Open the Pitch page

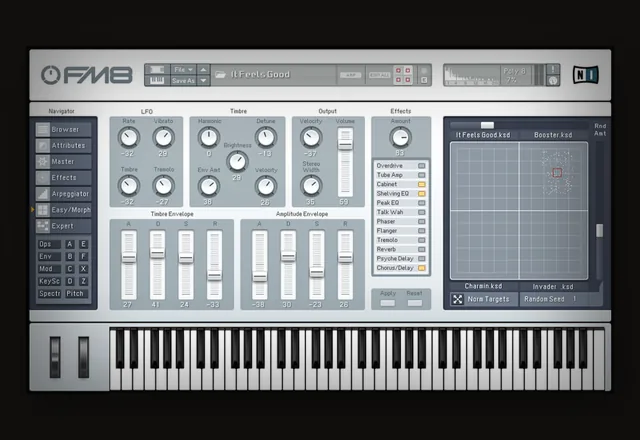pyautogui.click(x=76, y=293)
